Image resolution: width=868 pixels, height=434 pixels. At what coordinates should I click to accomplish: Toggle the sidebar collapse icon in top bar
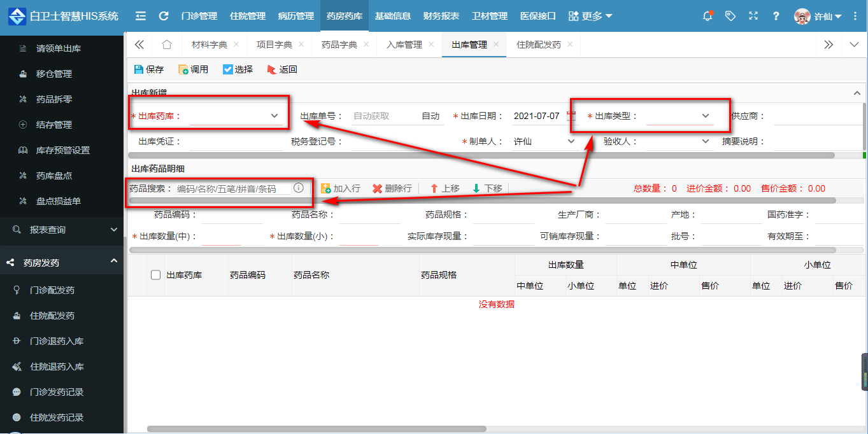(141, 16)
